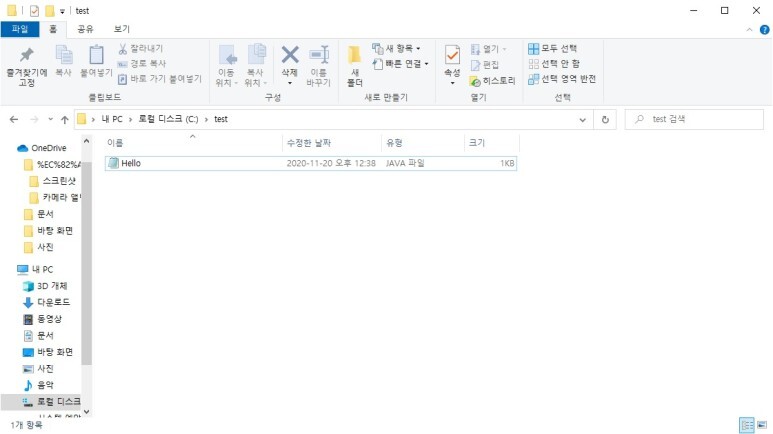Image resolution: width=773 pixels, height=434 pixels.
Task: Select OneDrive 문서 folder with yellow icon
Action: [x=39, y=214]
